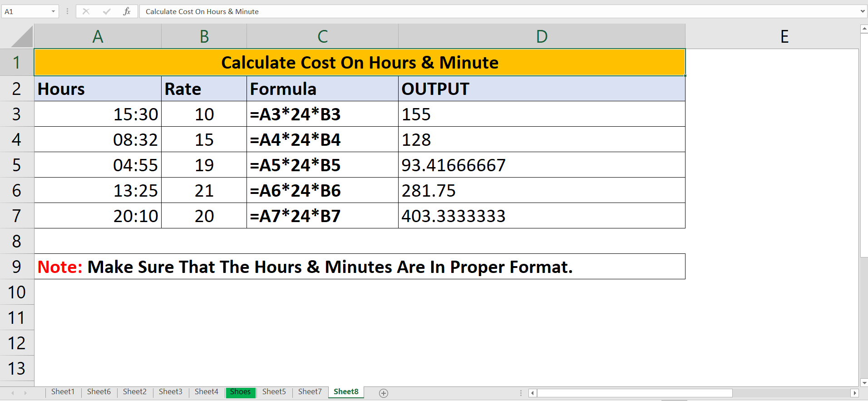Click the output cell 155
868x401 pixels.
coord(542,114)
